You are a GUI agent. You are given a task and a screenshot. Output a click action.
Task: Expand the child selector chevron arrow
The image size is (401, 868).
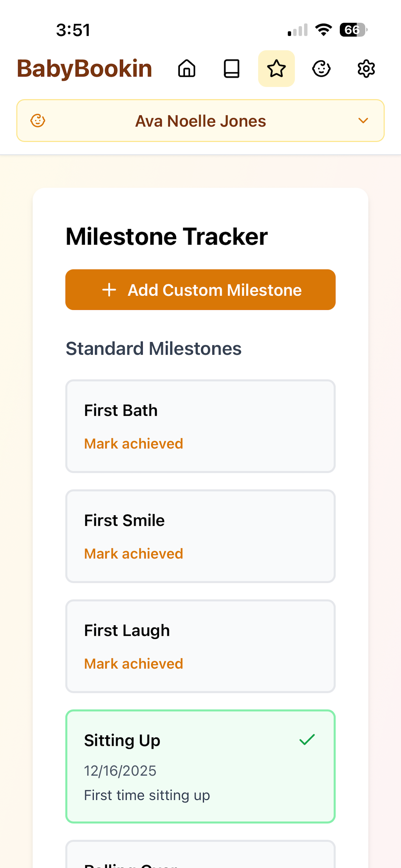pyautogui.click(x=363, y=121)
